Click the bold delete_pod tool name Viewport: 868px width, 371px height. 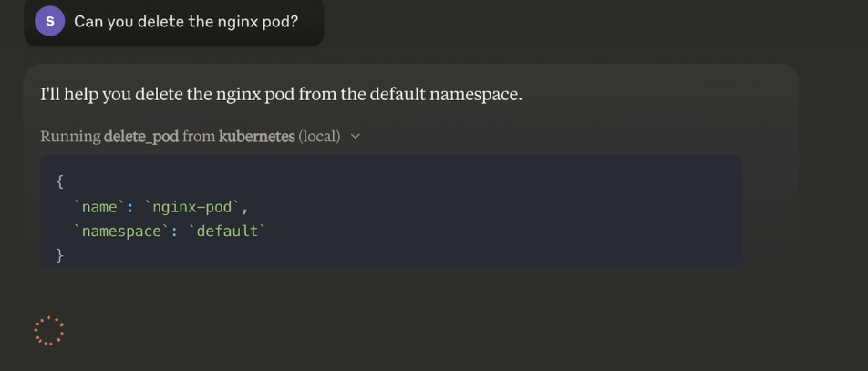point(141,137)
